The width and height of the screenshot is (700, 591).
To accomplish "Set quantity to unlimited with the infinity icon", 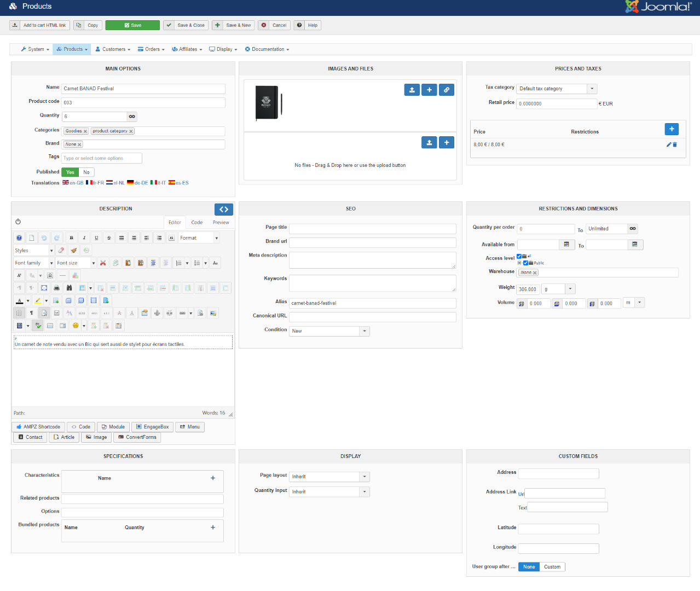I will (x=132, y=117).
